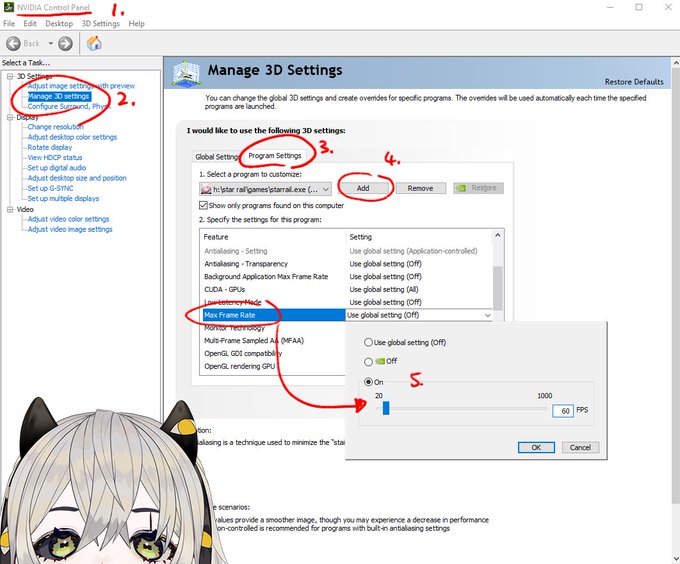The image size is (680, 564).
Task: Switch to the Program Settings tab
Action: pos(275,156)
